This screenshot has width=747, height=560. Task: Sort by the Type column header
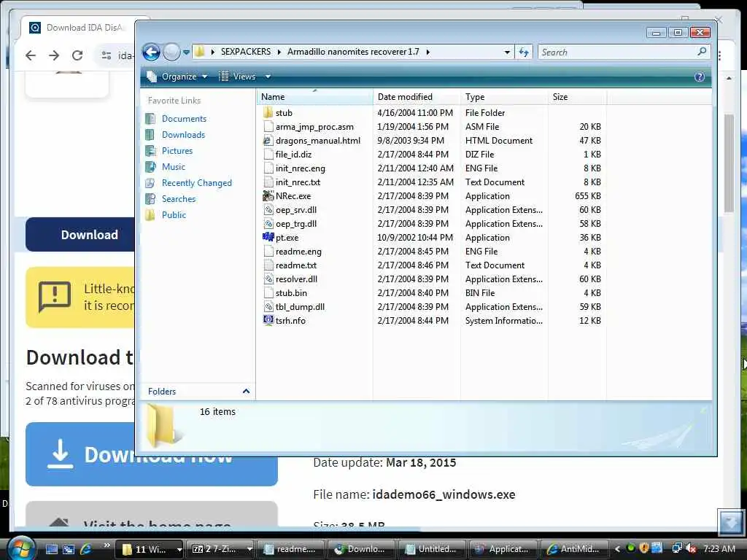click(x=504, y=97)
